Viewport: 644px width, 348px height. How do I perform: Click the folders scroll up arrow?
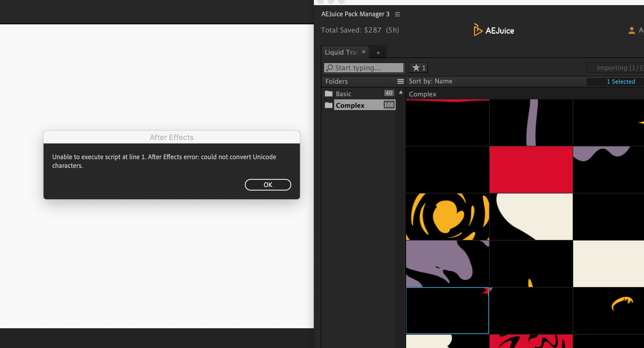coord(401,93)
